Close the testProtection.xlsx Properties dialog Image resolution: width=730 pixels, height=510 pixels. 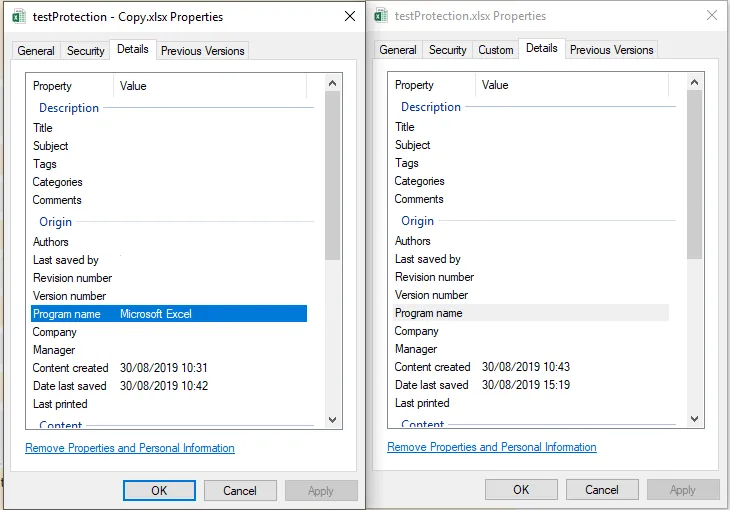pyautogui.click(x=711, y=16)
